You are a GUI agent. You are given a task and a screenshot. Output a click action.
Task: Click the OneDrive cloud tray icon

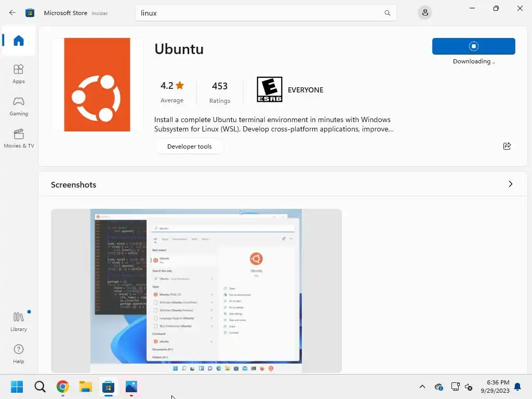pyautogui.click(x=438, y=387)
